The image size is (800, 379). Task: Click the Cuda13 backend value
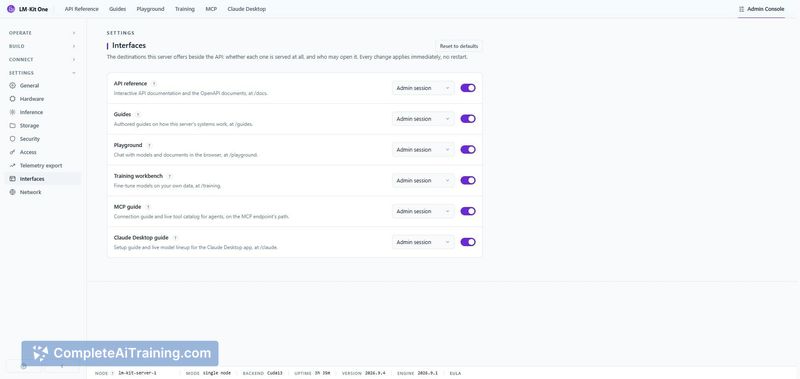click(x=274, y=373)
